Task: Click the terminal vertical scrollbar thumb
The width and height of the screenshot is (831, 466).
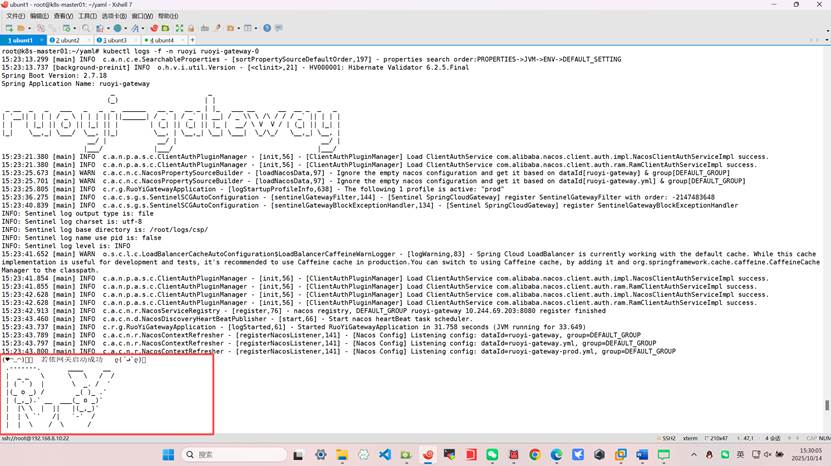Action: point(827,405)
